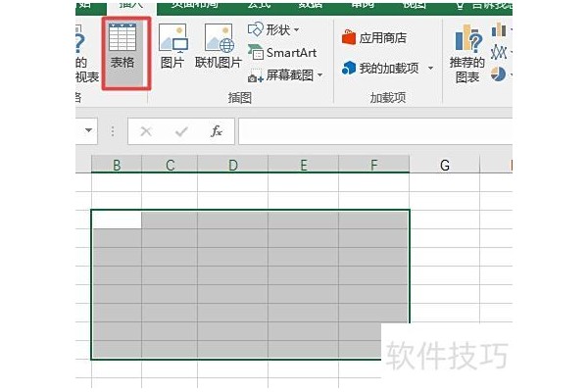Select column G header
Image resolution: width=588 pixels, height=392 pixels.
[x=445, y=165]
